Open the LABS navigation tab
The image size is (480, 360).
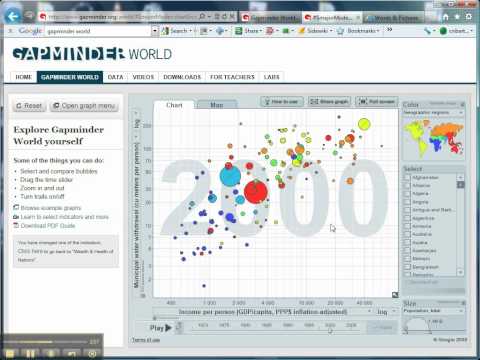(x=271, y=77)
